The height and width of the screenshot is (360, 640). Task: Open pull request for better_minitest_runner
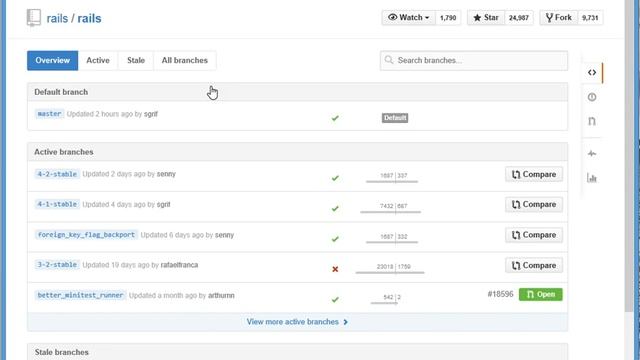click(540, 294)
